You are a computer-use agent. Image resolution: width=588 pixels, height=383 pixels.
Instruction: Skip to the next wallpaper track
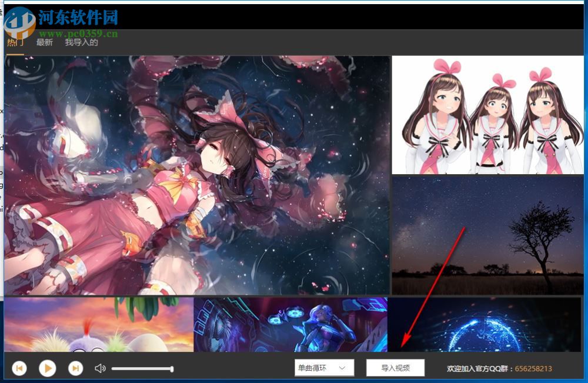click(x=75, y=368)
